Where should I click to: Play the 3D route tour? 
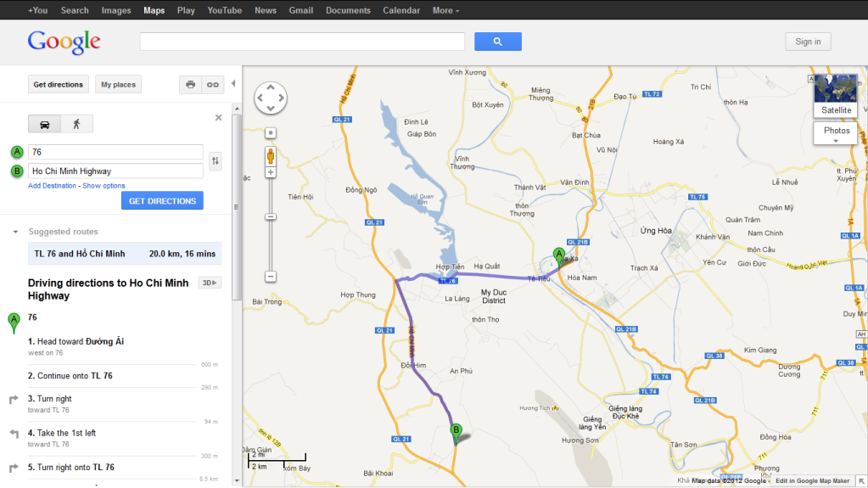tap(210, 283)
